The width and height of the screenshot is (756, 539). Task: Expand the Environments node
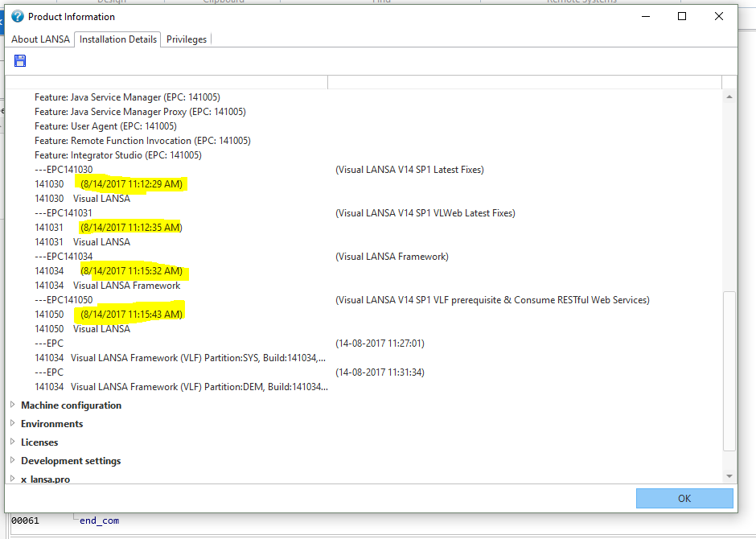point(13,423)
